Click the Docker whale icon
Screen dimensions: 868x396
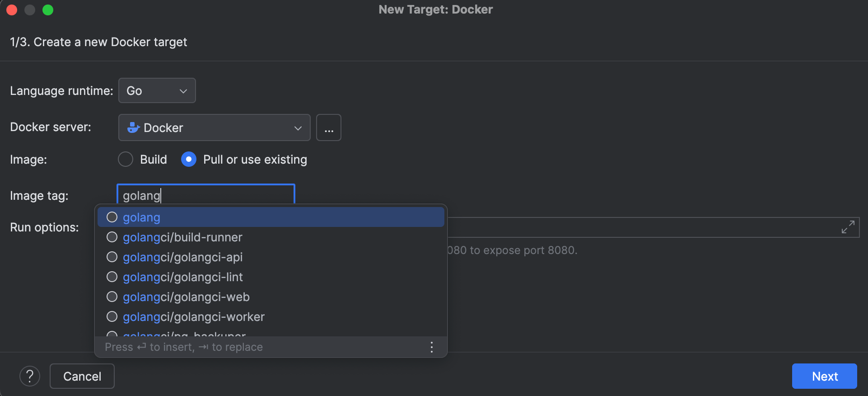133,127
